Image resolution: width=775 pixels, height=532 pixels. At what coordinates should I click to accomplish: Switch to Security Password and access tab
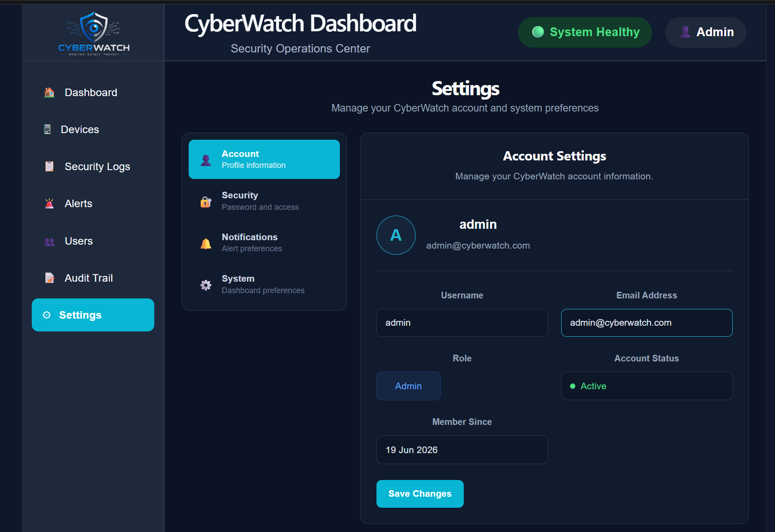pos(264,201)
